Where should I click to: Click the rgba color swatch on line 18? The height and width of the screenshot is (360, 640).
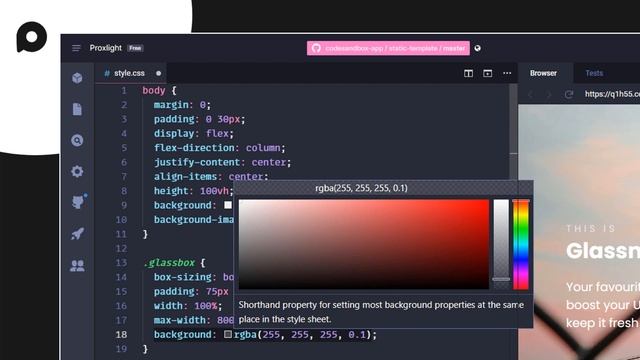tap(228, 334)
